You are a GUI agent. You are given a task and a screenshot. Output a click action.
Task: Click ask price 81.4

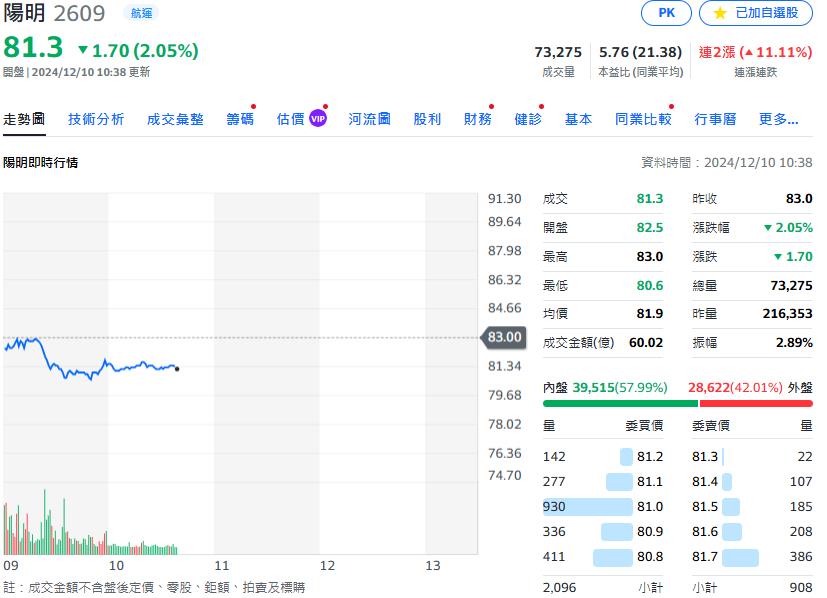pos(705,482)
